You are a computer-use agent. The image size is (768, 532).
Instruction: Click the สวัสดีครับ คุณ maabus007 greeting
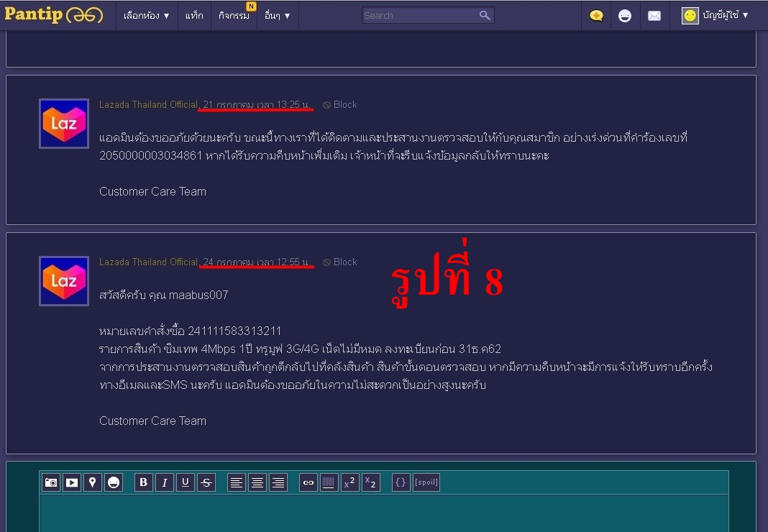tap(163, 295)
